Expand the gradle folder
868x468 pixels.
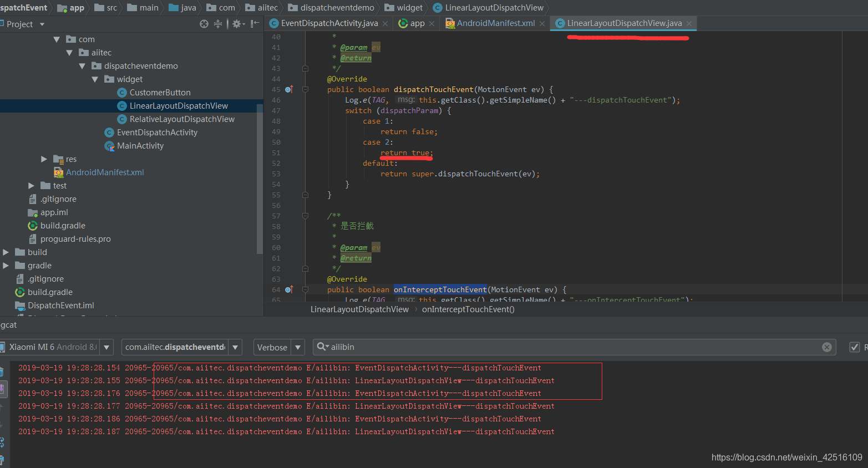[x=6, y=266]
